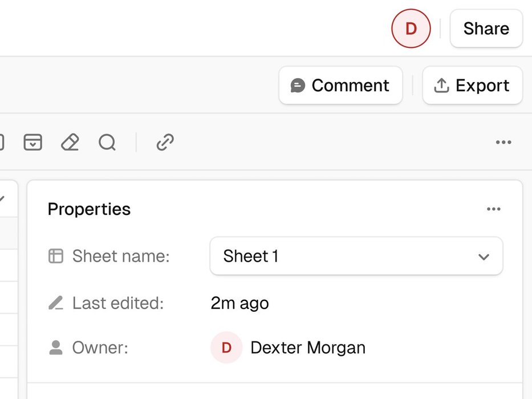This screenshot has height=399, width=532.
Task: Click the speech bubble icon in Comment
Action: 298,85
